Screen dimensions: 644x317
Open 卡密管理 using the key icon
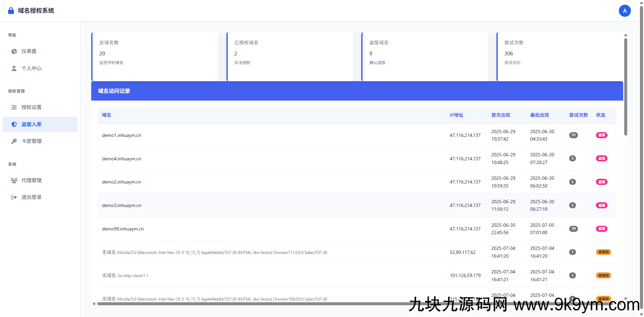pyautogui.click(x=14, y=141)
